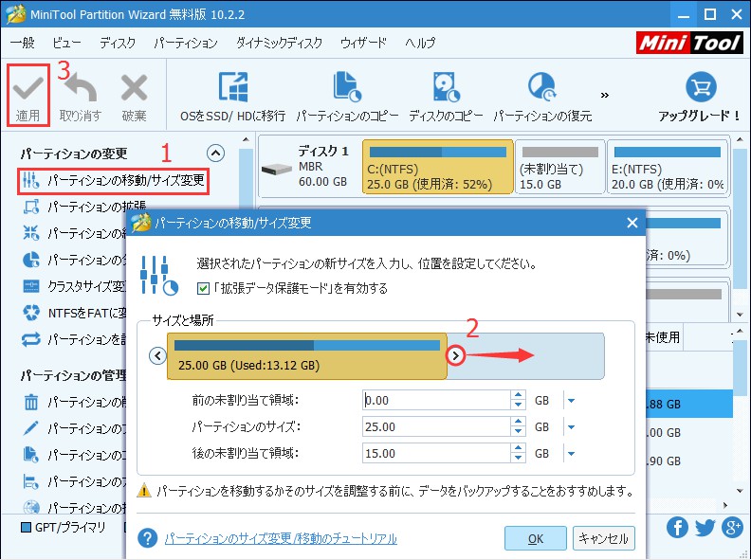Open パーティションの復元 wizard

542,97
